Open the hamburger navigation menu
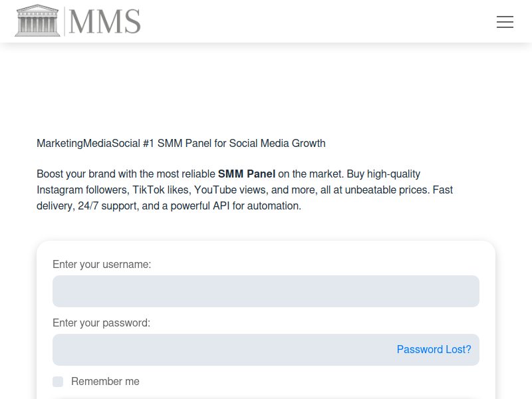Image resolution: width=532 pixels, height=399 pixels. point(505,22)
